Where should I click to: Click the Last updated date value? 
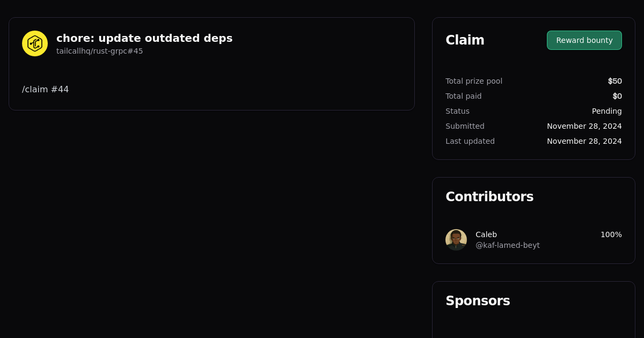[x=584, y=141]
